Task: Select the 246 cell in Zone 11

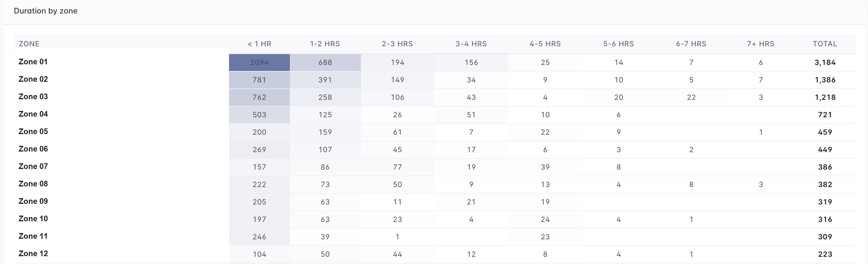Action: pos(259,237)
